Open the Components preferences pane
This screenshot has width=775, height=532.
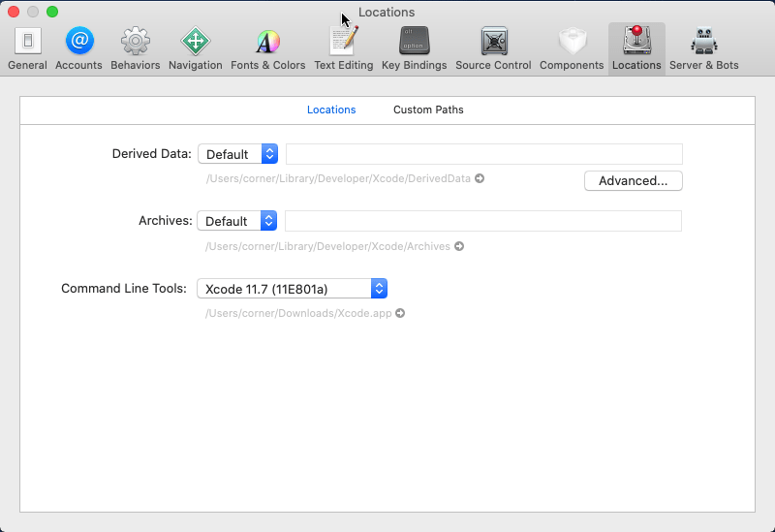(x=572, y=49)
